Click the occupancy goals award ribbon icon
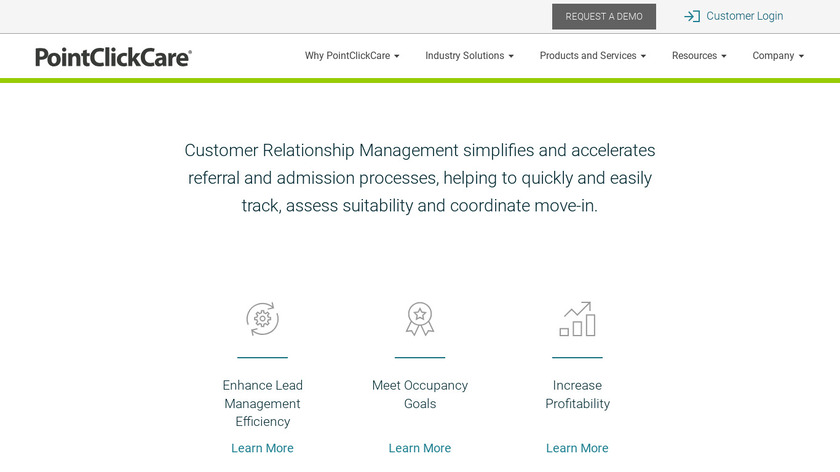Image resolution: width=840 pixels, height=472 pixels. tap(420, 319)
